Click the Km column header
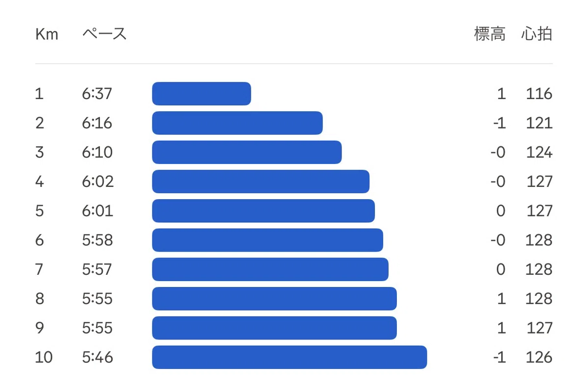Viewport: 588px width, 388px height. click(47, 34)
